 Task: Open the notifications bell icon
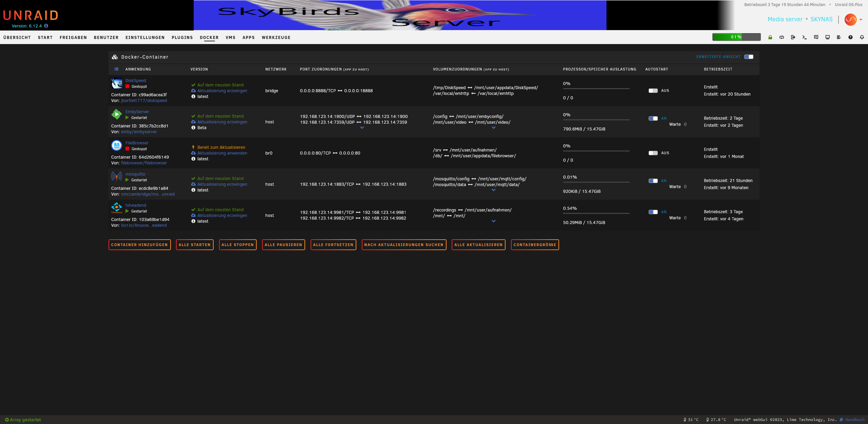point(862,37)
